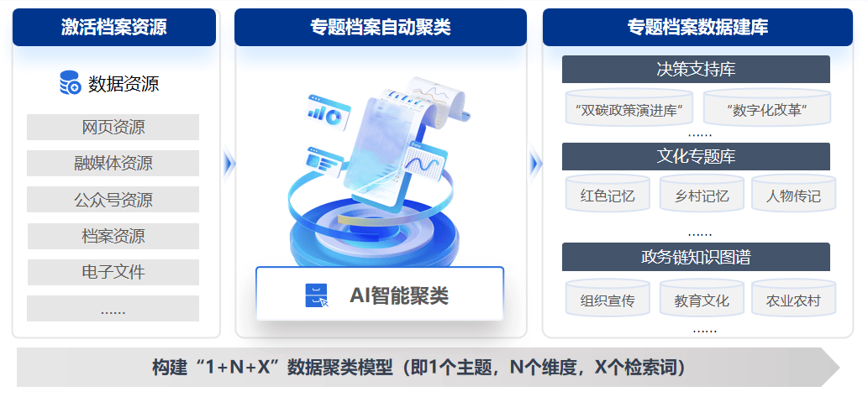This screenshot has height=397, width=868.
Task: Select the 红色记忆 database cylinder
Action: (608, 194)
